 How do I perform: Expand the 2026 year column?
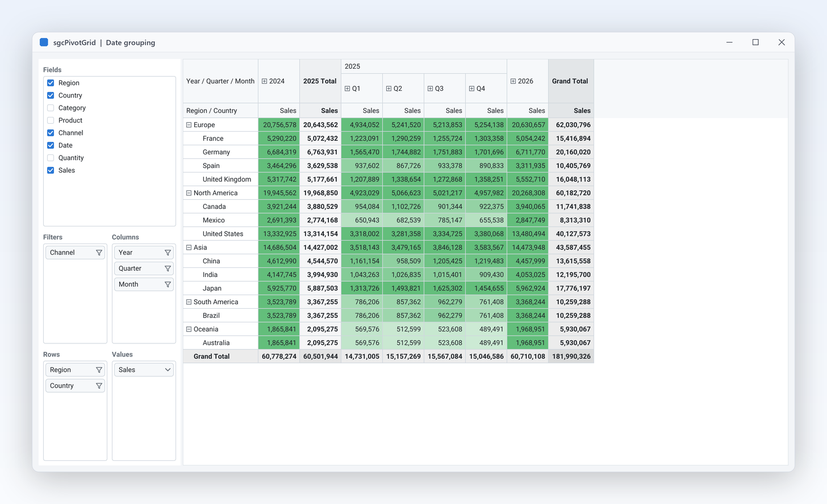[x=513, y=81]
